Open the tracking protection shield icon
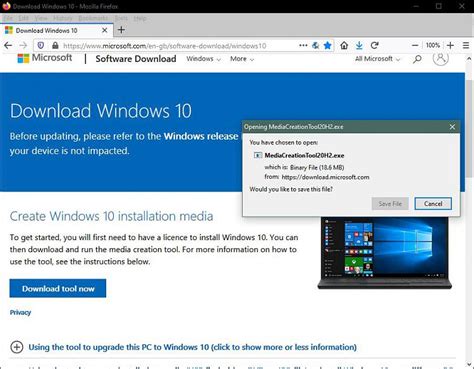Image resolution: width=474 pixels, height=369 pixels. point(41,46)
